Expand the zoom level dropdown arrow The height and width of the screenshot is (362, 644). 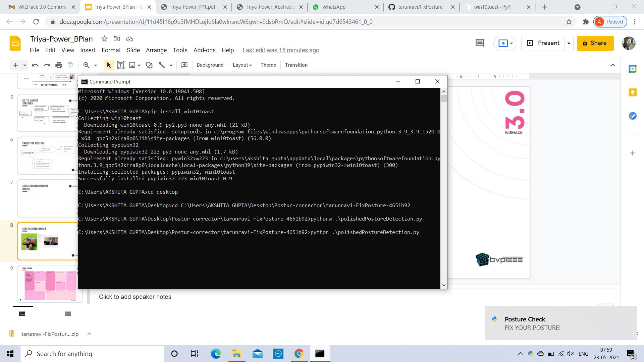[x=96, y=65]
